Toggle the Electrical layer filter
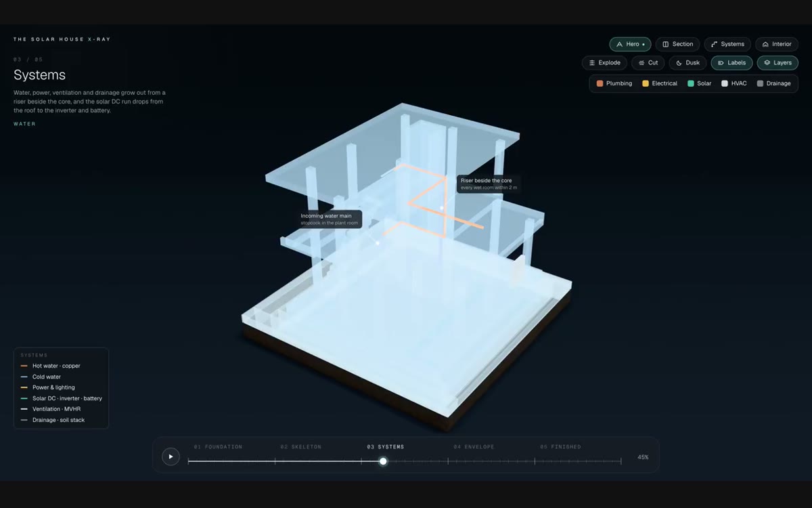Viewport: 812px width, 508px height. pyautogui.click(x=660, y=83)
